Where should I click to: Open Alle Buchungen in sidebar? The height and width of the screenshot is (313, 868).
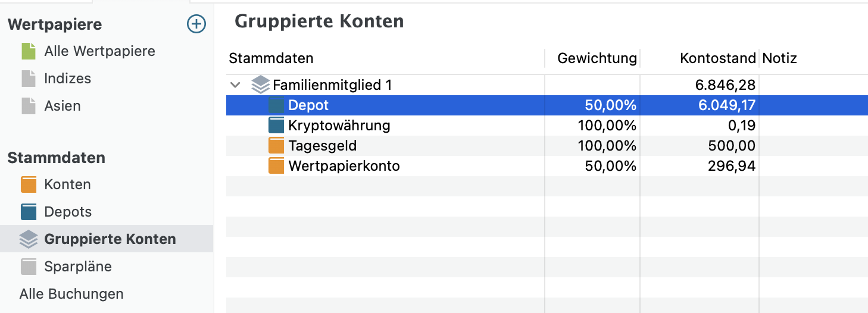coord(71,294)
